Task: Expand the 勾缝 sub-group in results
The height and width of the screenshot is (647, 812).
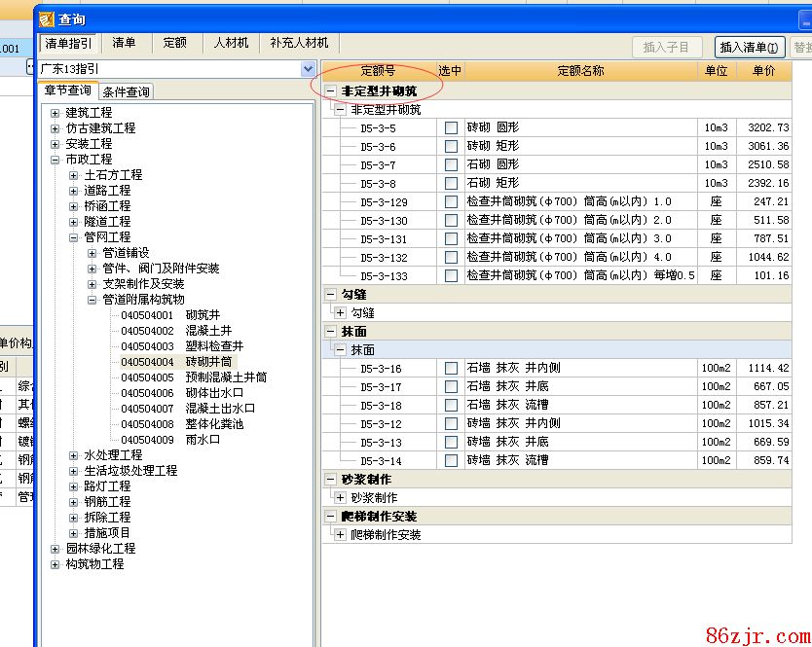Action: point(340,313)
